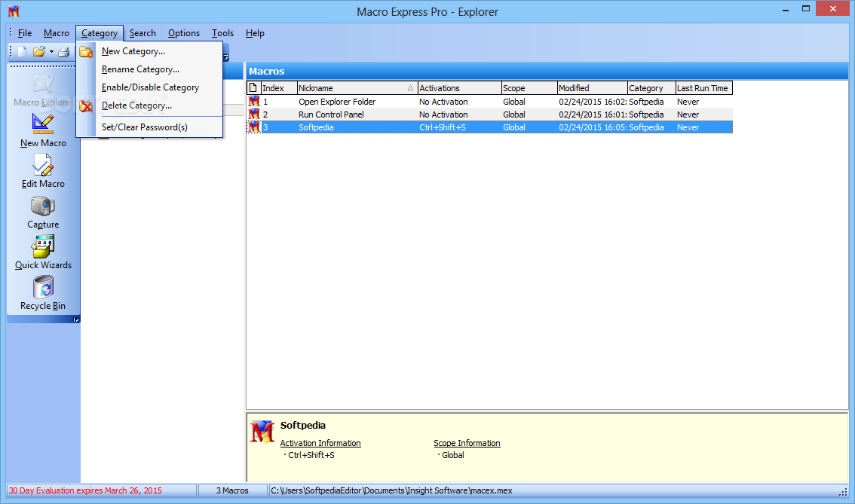Image resolution: width=855 pixels, height=504 pixels.
Task: Click the macex.mex file path in status bar
Action: [391, 490]
